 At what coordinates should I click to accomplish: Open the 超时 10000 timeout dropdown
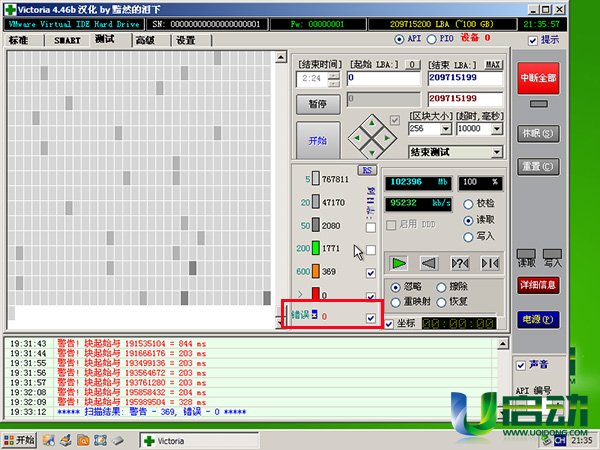(x=497, y=129)
